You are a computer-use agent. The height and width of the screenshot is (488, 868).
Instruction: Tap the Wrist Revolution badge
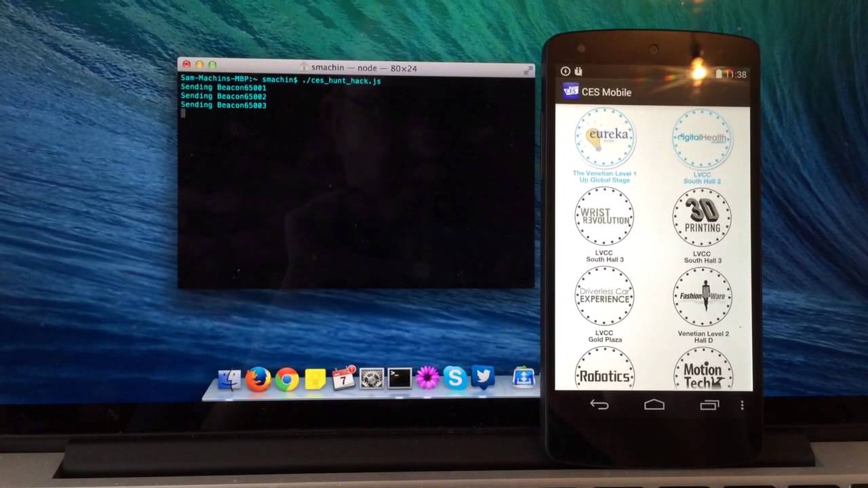pos(604,217)
